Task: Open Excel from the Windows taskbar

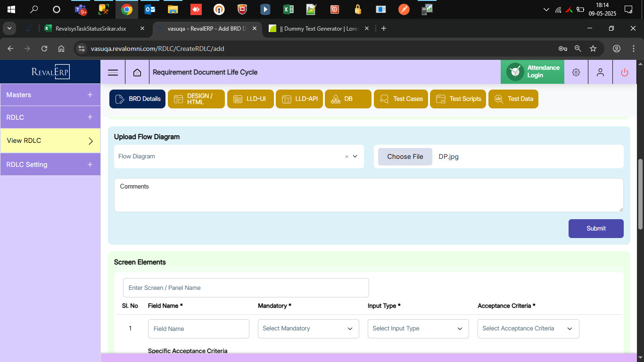Action: coord(288,9)
